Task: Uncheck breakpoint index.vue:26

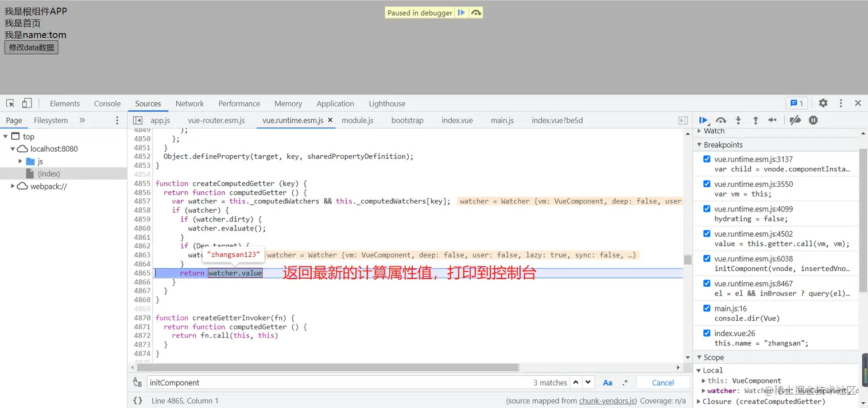Action: (707, 333)
